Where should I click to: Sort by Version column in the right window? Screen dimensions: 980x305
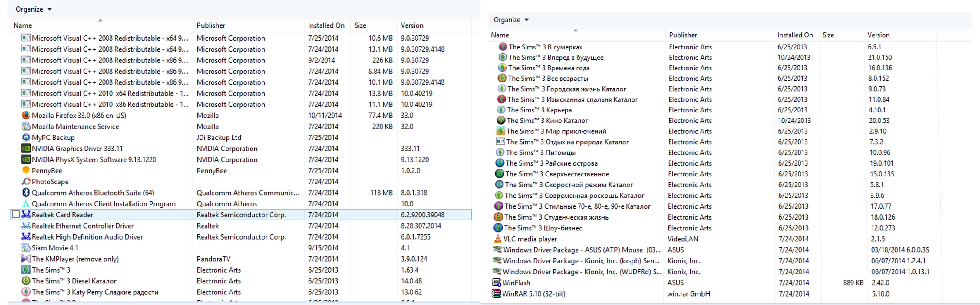pos(900,35)
